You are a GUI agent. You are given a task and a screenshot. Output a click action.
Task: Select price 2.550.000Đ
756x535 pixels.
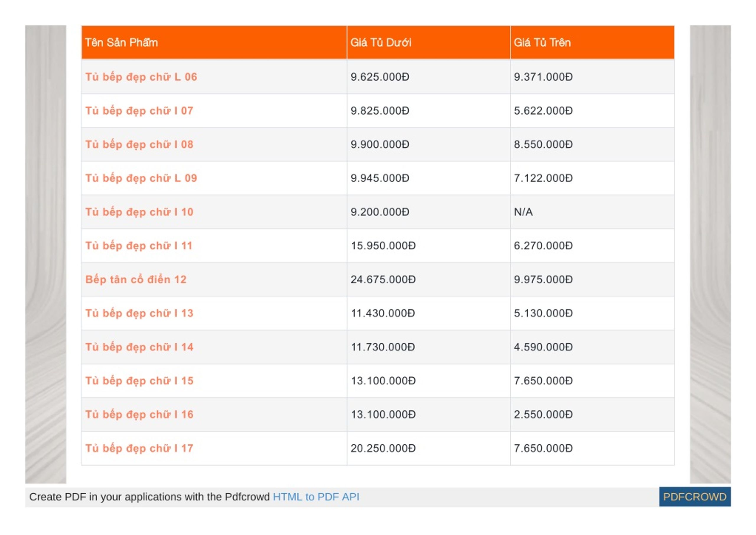coord(543,415)
